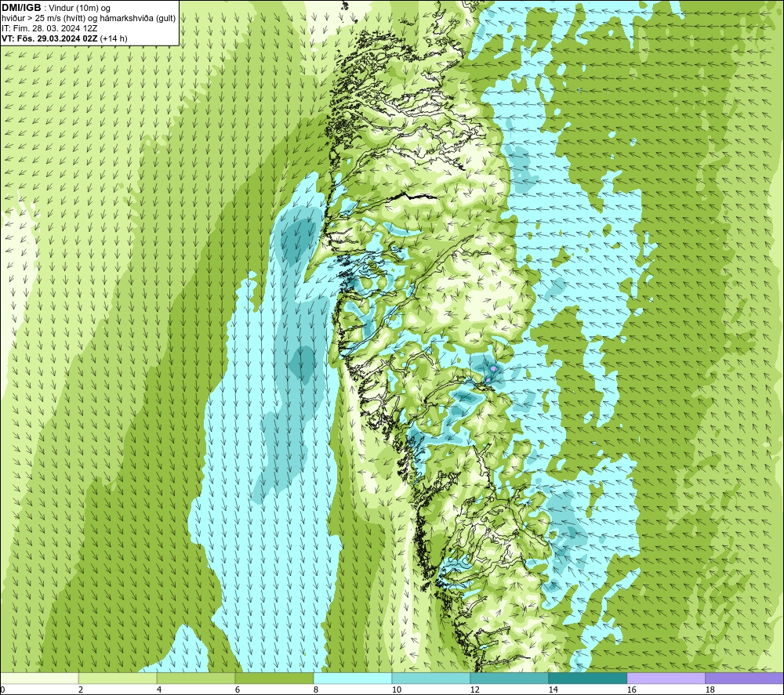Click the legend value '10'
784x695 pixels.
coord(396,690)
